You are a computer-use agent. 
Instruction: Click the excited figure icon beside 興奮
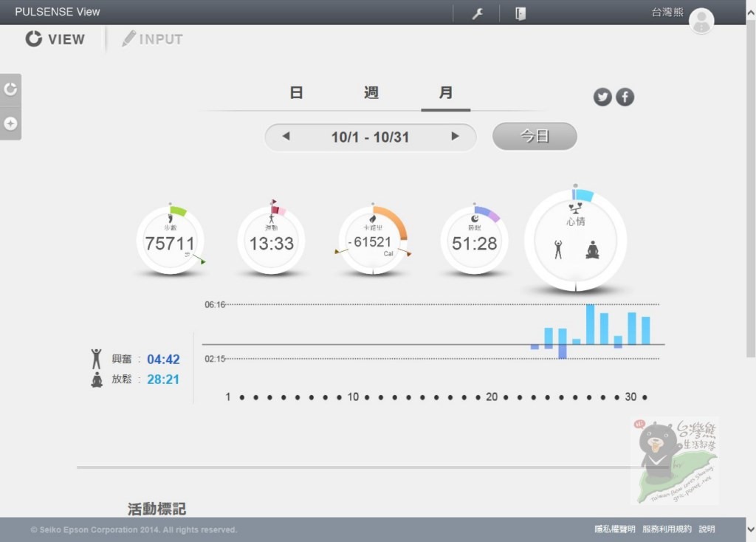click(97, 360)
